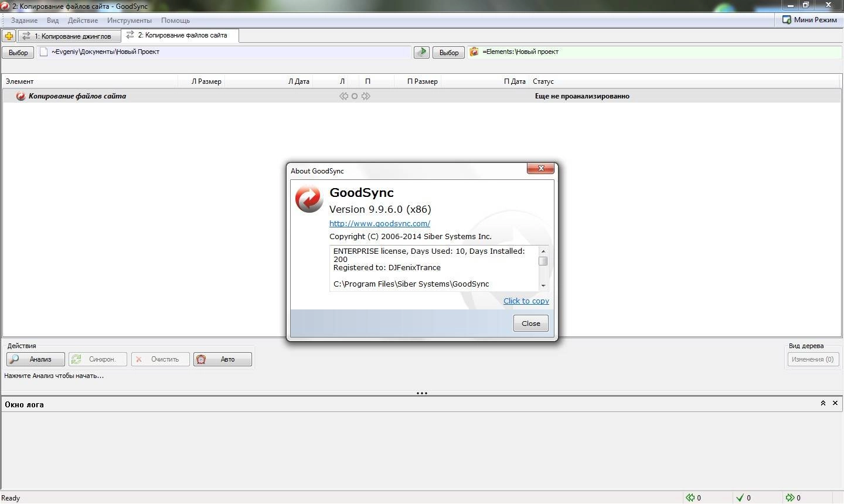Screen dimensions: 844x504
Task: Click the Click to copy link
Action: (526, 301)
